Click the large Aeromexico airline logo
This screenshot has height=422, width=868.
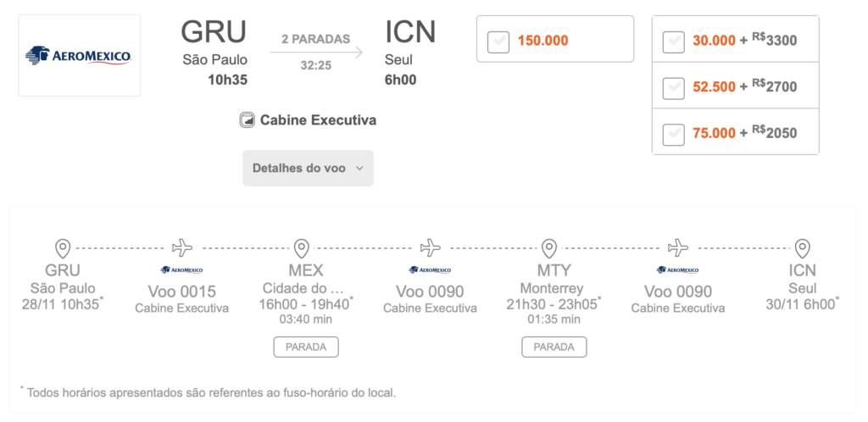(79, 55)
